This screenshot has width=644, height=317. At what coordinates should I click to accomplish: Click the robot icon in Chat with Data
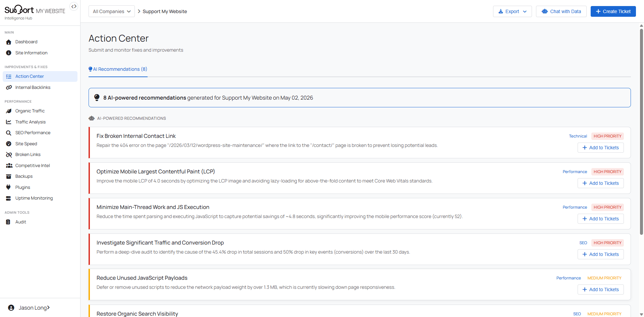point(545,11)
